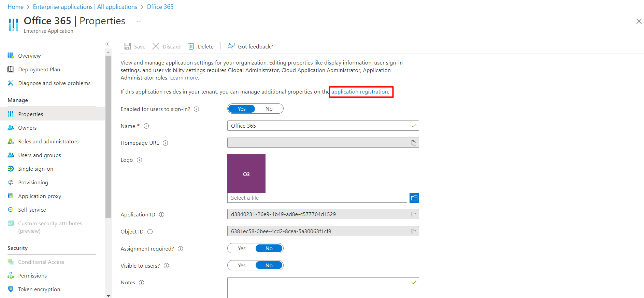The height and width of the screenshot is (298, 644).
Task: Show info tooltip for Name
Action: (146, 126)
